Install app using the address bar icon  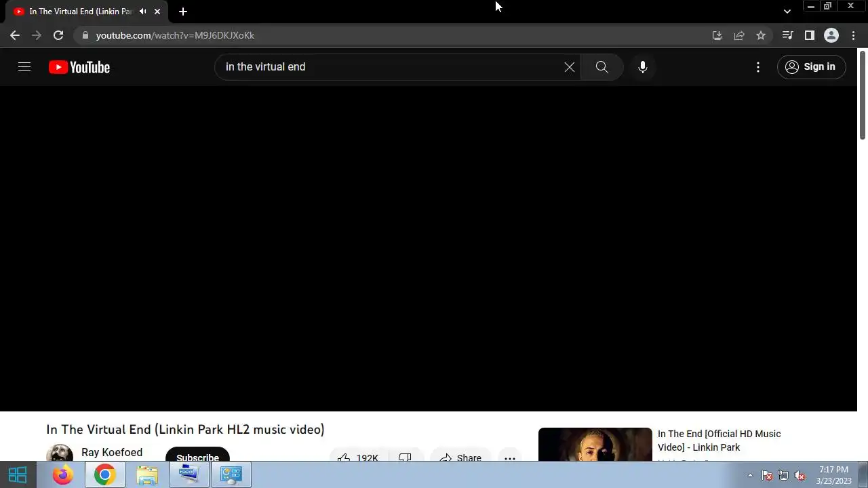click(x=717, y=35)
